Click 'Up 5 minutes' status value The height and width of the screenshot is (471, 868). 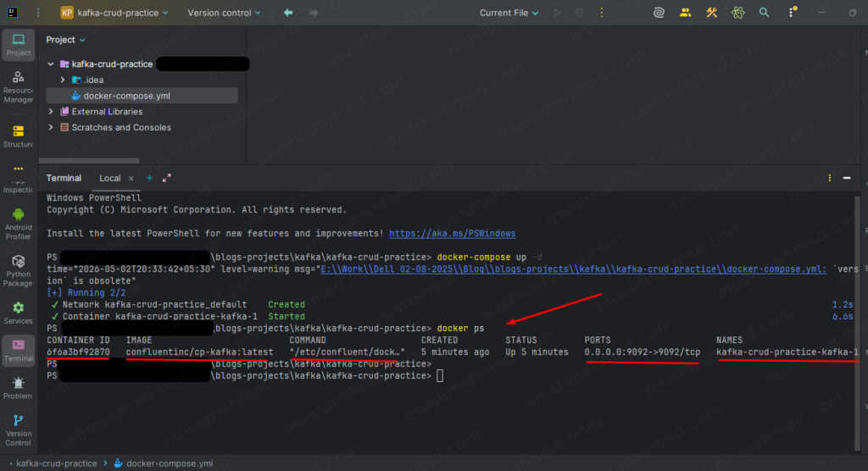tap(537, 352)
